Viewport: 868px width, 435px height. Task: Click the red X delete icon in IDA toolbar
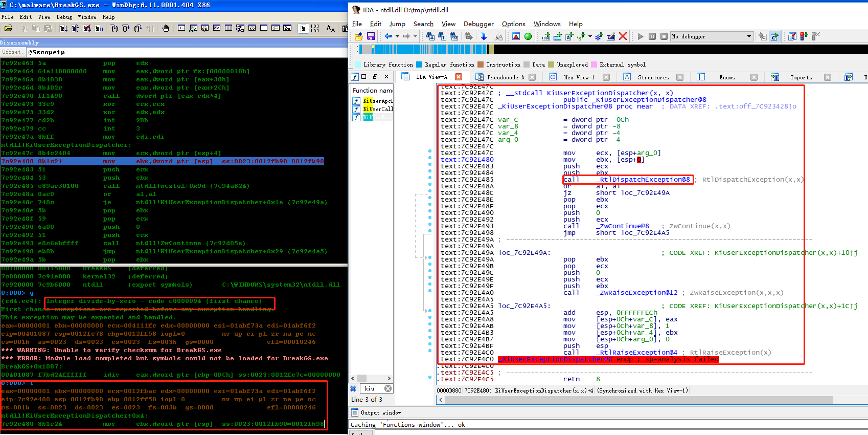point(623,36)
